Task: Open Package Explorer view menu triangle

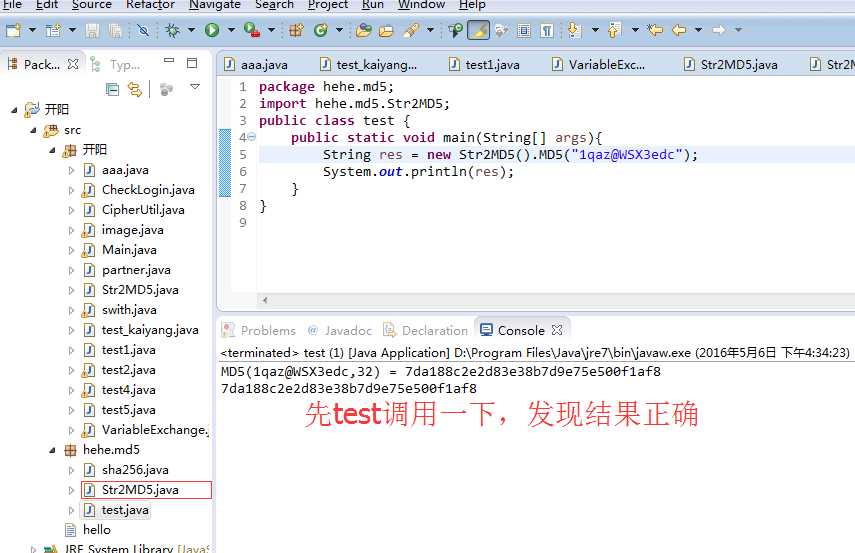Action: 195,87
